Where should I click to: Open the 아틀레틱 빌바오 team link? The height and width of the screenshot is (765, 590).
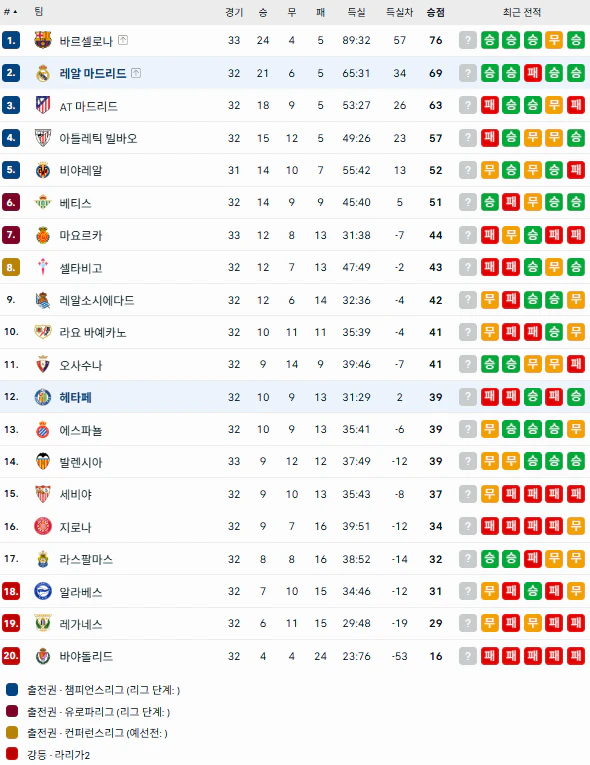pyautogui.click(x=98, y=139)
